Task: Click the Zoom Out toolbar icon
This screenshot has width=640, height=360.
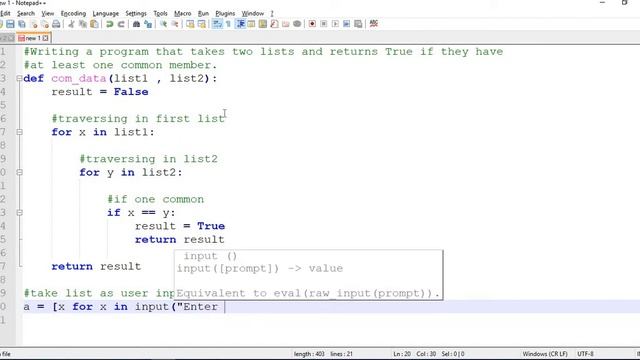Action: [x=175, y=24]
